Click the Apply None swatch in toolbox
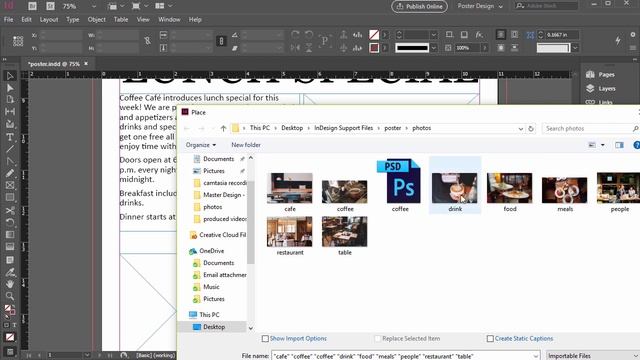 pos(10,338)
